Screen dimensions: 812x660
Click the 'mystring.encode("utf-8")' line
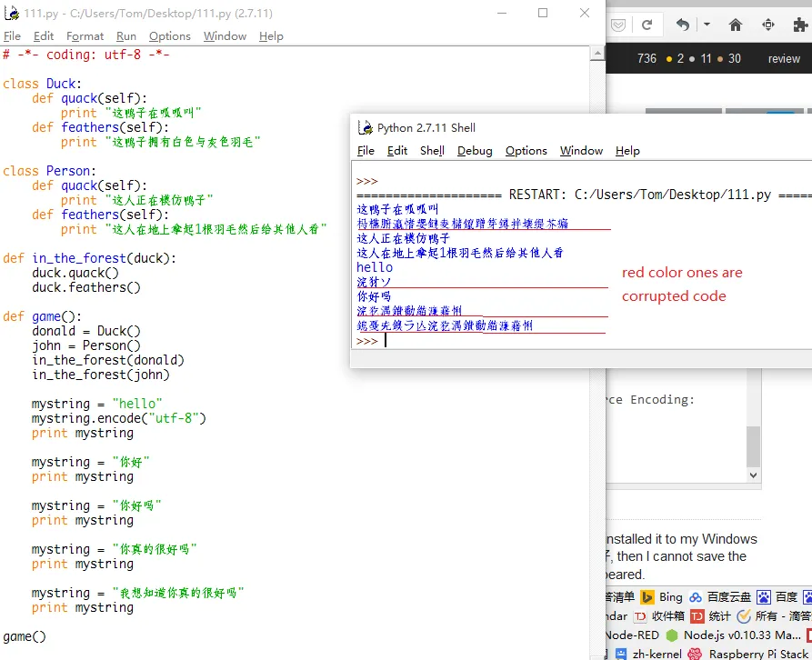(x=118, y=418)
